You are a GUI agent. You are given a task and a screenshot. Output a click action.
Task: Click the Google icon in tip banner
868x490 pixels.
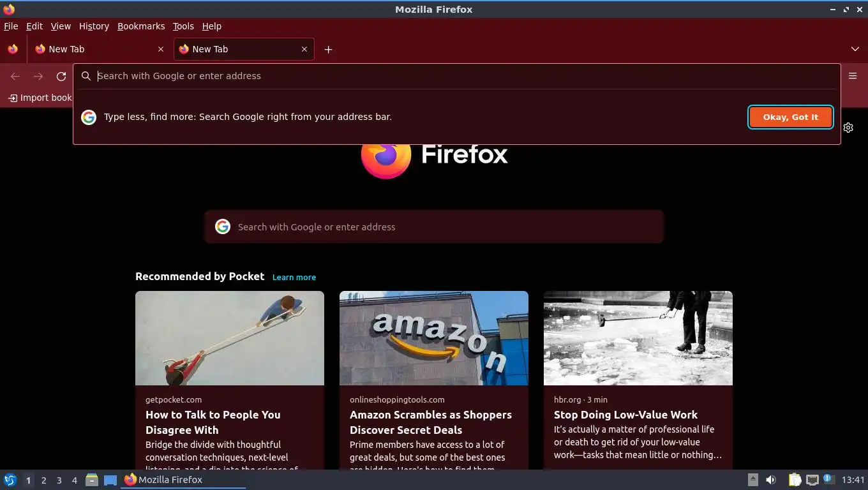click(x=89, y=117)
